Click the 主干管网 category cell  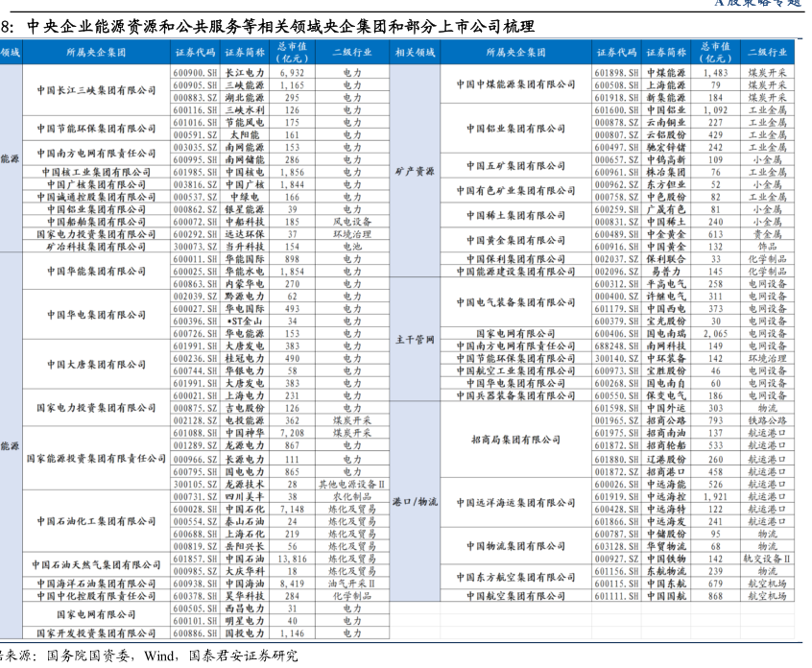[415, 340]
